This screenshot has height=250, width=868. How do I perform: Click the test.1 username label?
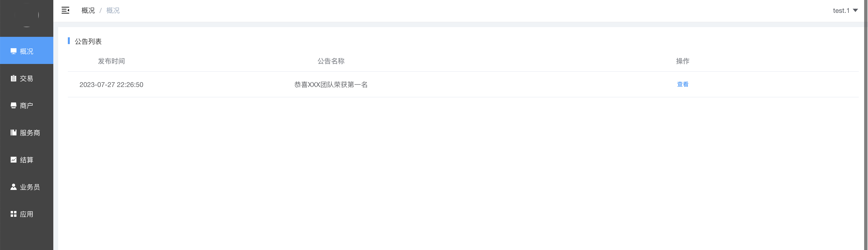(841, 10)
